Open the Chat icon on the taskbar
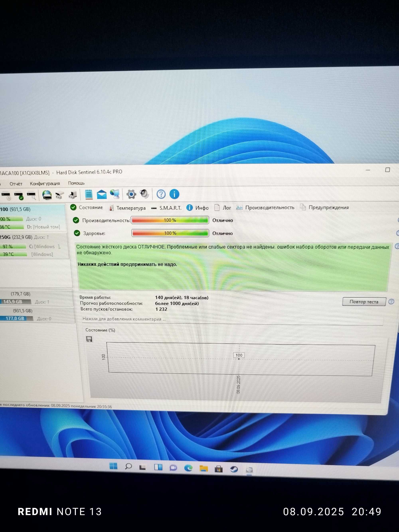 (173, 468)
